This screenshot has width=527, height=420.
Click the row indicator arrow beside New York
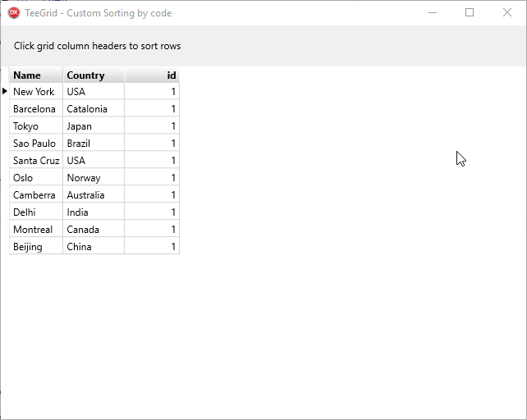[5, 91]
